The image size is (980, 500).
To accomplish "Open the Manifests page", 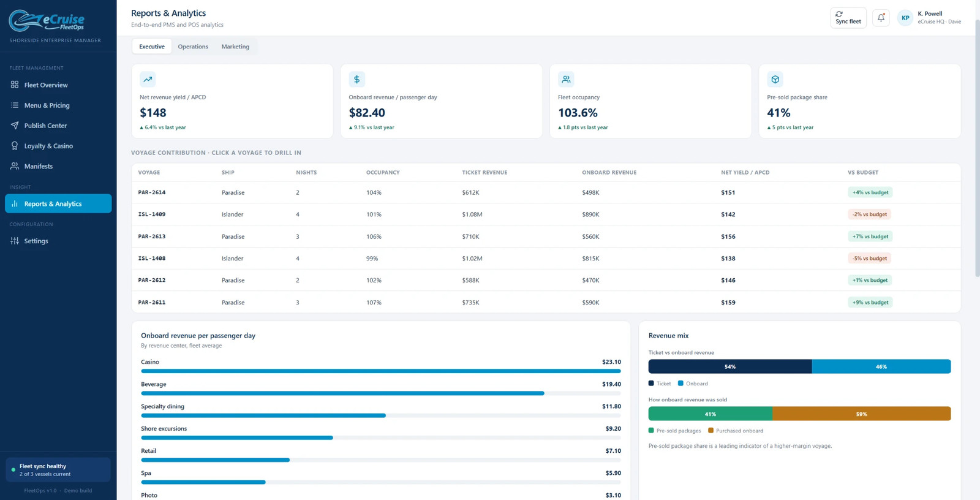I will pos(58,166).
